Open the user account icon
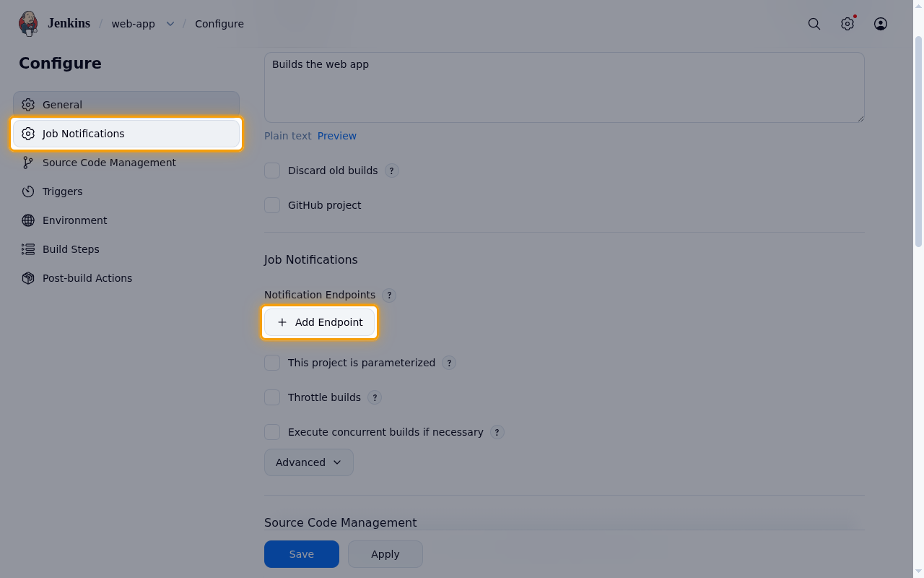Image resolution: width=924 pixels, height=578 pixels. 881,24
